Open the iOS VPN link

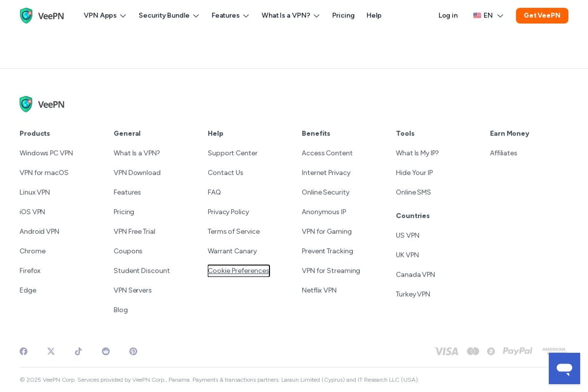32,212
